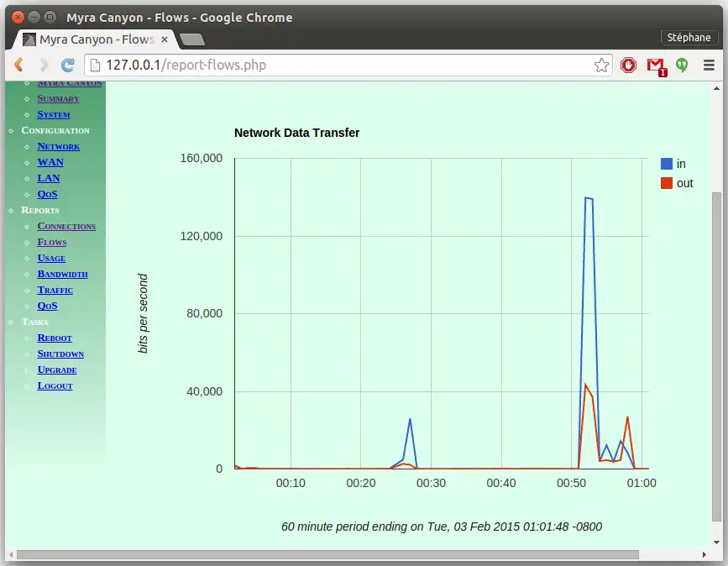The height and width of the screenshot is (566, 728).
Task: Click the bits per second axis title
Action: click(x=143, y=313)
